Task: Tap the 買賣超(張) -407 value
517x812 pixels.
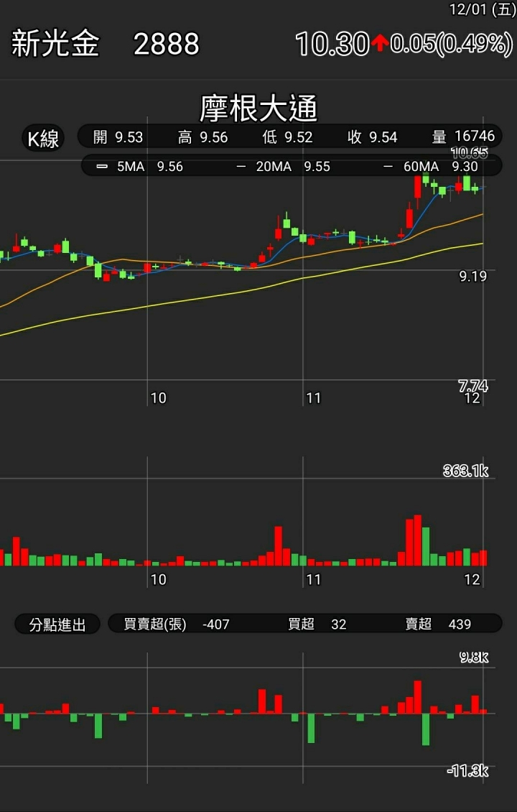Action: coord(177,624)
